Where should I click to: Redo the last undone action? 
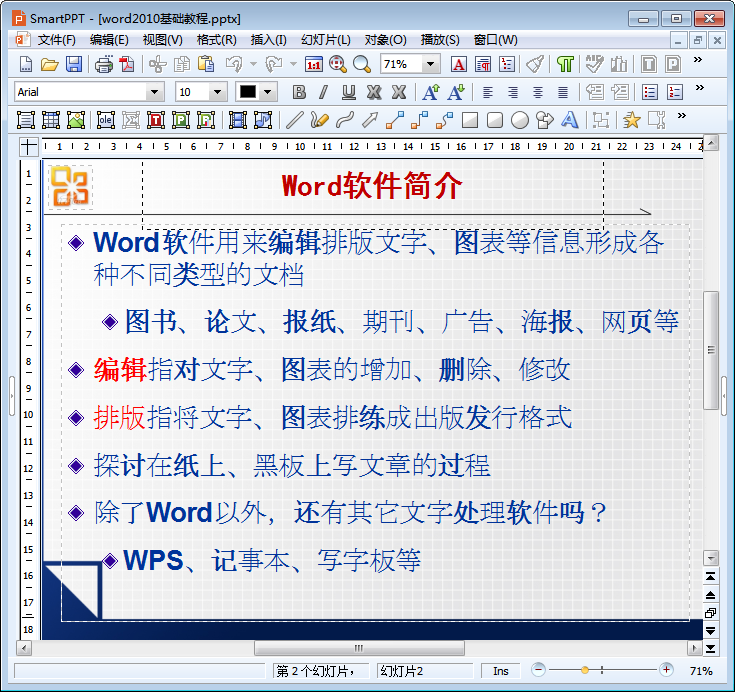pos(274,64)
